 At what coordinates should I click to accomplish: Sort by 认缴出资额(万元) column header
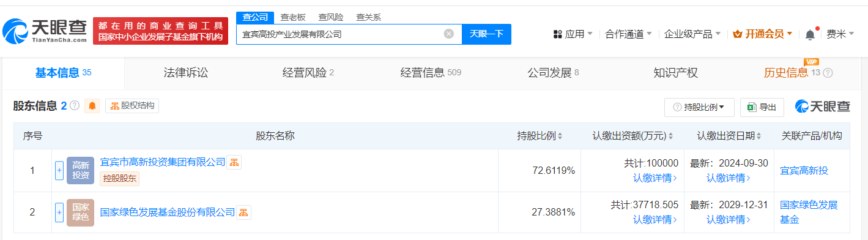(632, 136)
